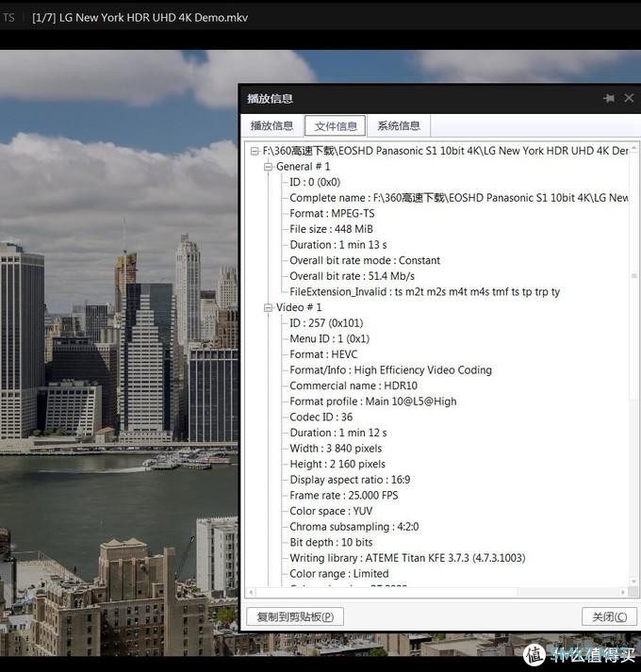This screenshot has width=641, height=672.
Task: Select the Video # 1 row
Action: pyautogui.click(x=299, y=307)
